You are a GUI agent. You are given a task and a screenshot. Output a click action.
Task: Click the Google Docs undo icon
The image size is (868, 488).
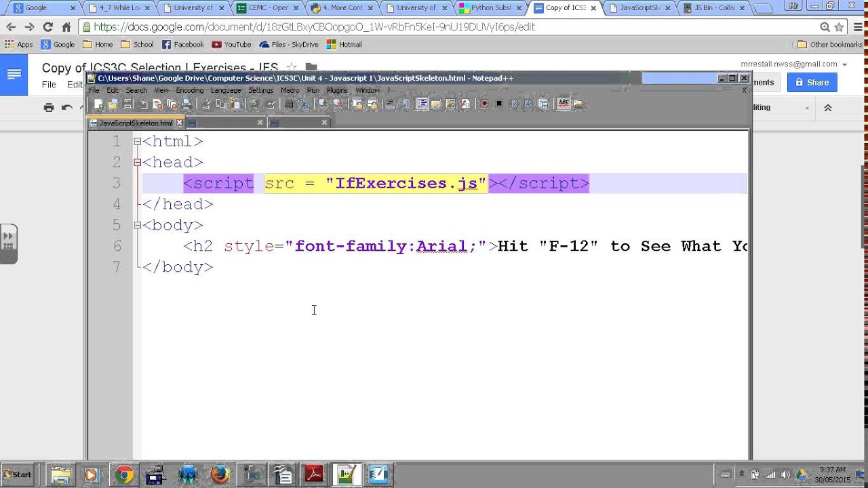pyautogui.click(x=66, y=107)
